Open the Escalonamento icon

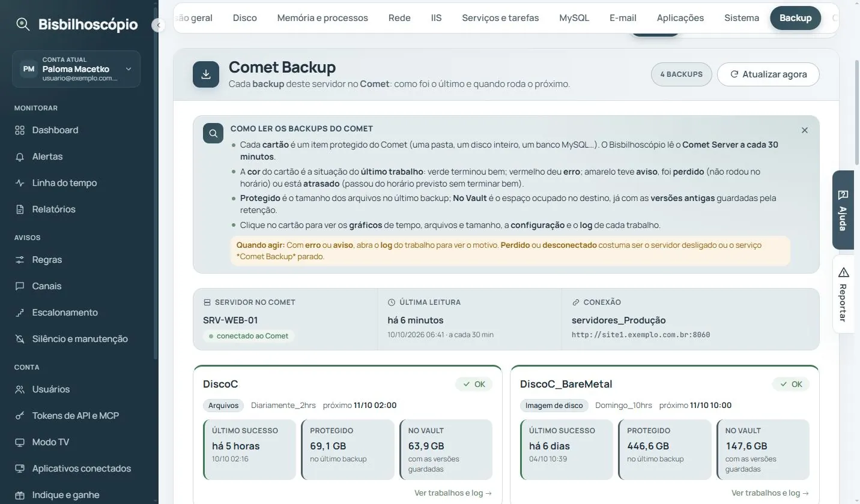[20, 313]
